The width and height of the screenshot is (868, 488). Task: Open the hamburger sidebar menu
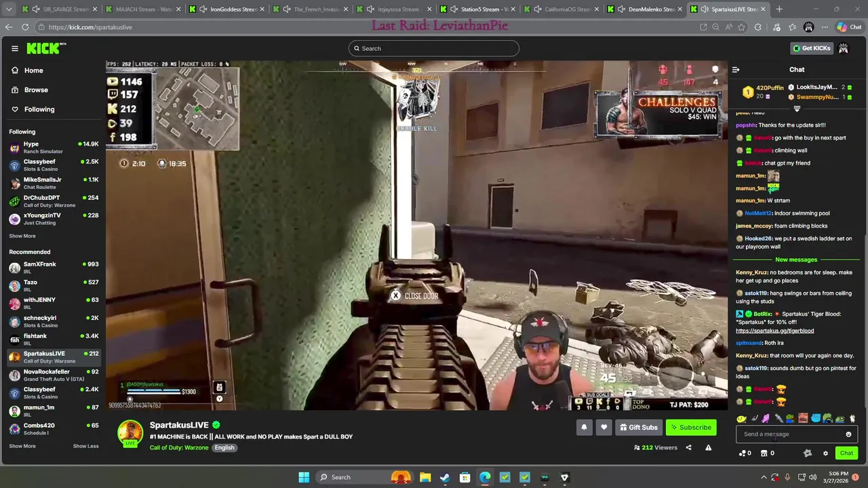pos(14,48)
